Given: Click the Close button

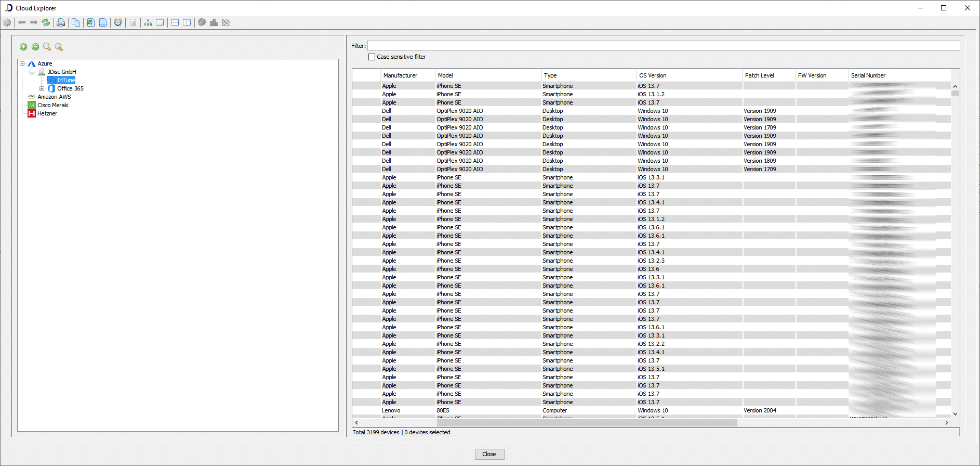Looking at the screenshot, I should click(x=489, y=454).
